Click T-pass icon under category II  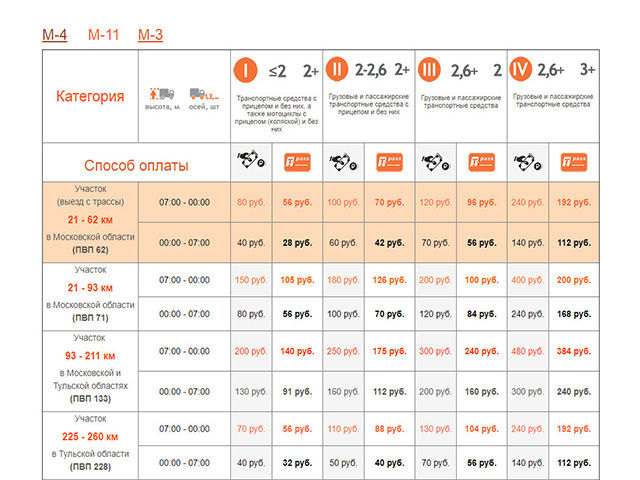[389, 162]
